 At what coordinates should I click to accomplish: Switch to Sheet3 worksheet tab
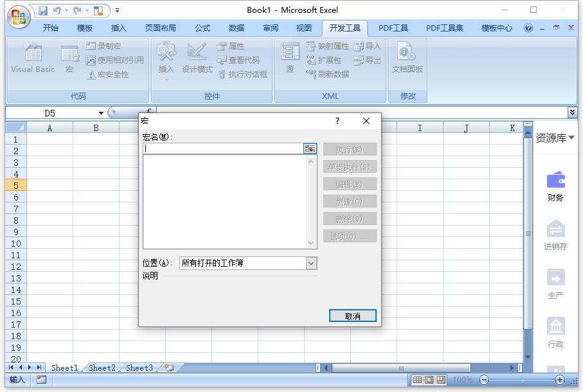click(x=139, y=368)
